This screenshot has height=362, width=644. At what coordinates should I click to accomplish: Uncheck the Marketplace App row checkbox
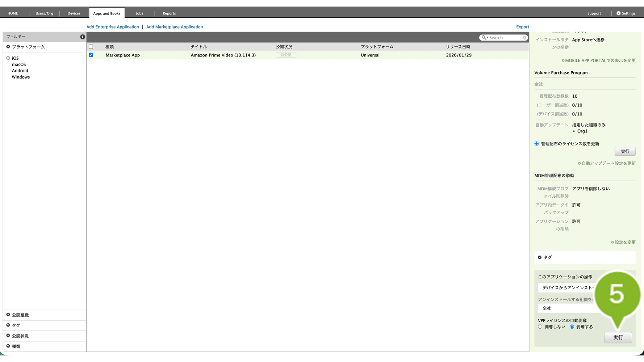point(91,55)
